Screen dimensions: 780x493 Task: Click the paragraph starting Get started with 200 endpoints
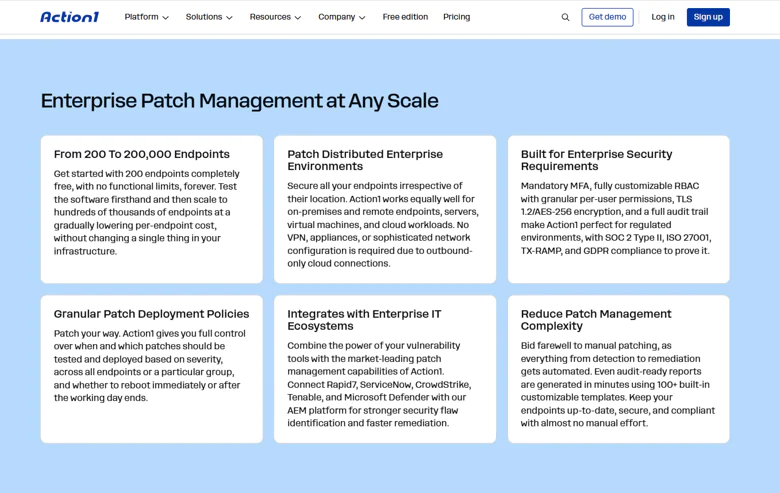(x=147, y=212)
